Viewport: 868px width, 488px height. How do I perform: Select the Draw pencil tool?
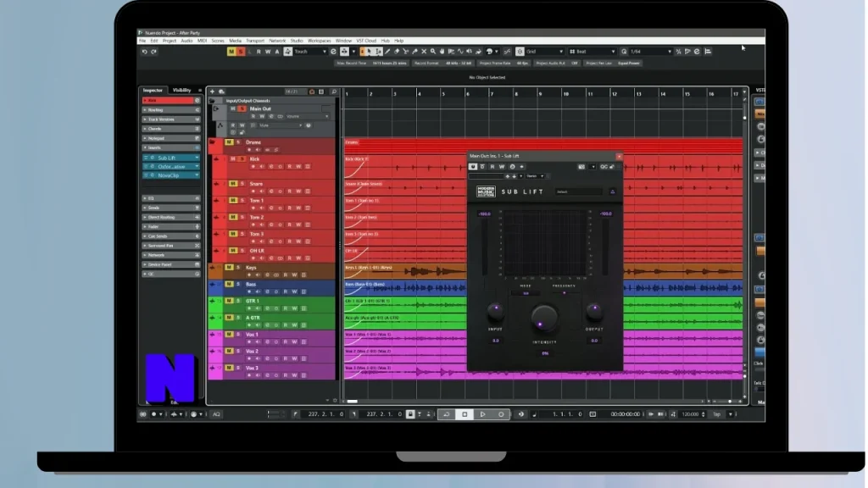(x=387, y=52)
